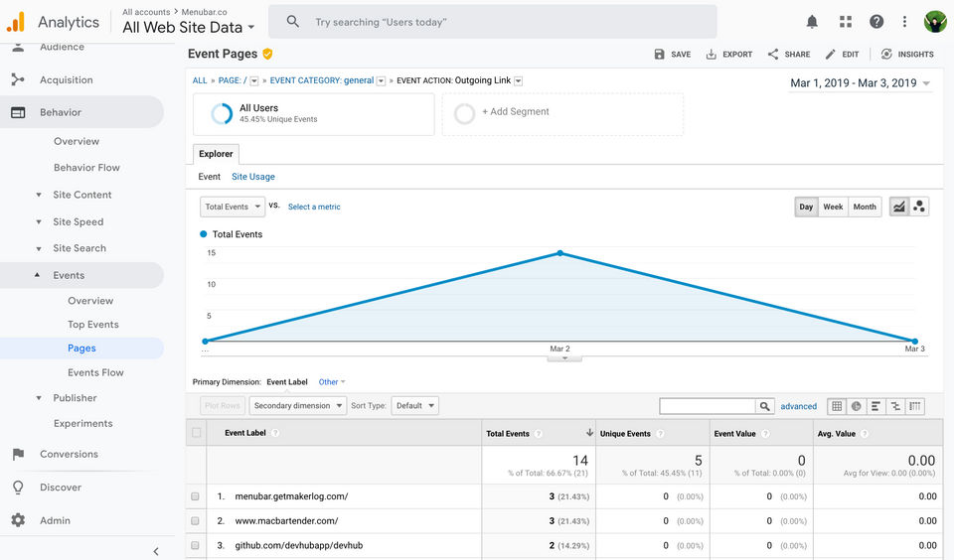Open the Total Events metric dropdown

coord(233,207)
